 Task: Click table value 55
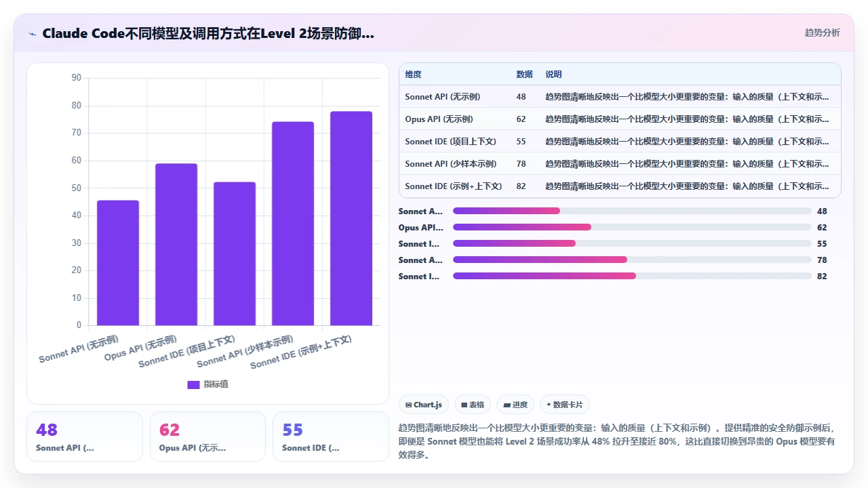521,142
